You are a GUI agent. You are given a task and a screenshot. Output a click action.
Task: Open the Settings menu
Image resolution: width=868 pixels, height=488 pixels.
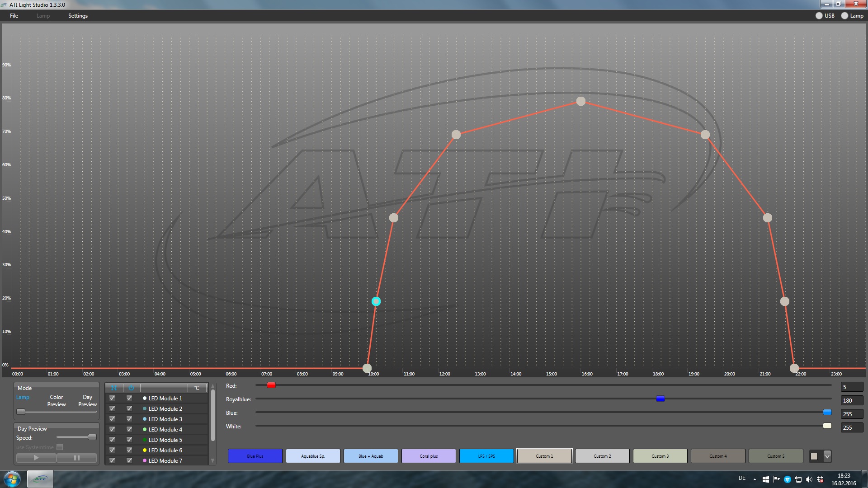point(78,16)
